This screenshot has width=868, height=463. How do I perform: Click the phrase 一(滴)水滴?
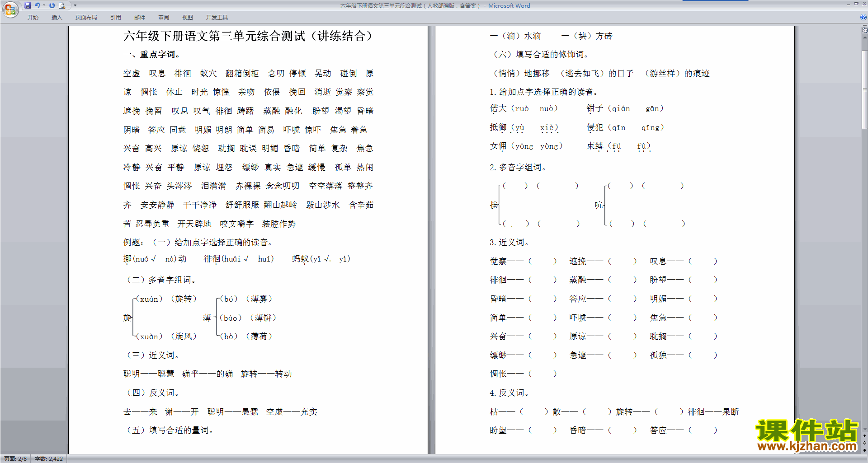point(515,36)
